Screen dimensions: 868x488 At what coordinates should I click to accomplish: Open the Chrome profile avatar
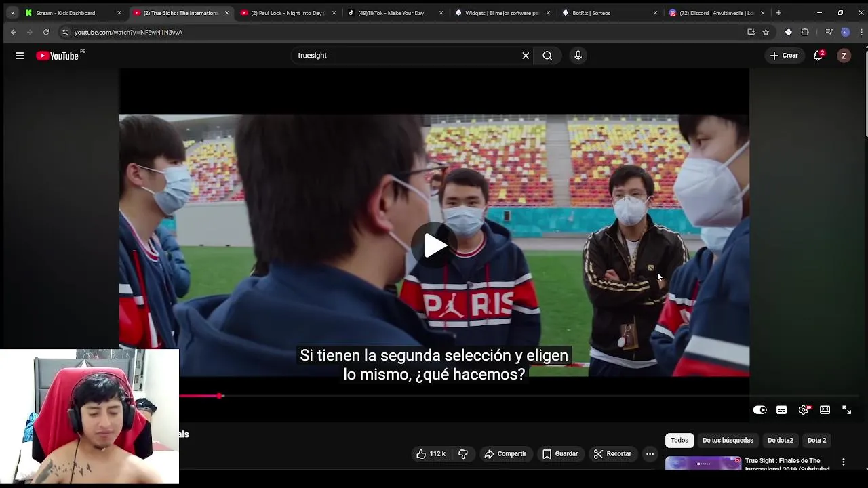[x=845, y=32]
